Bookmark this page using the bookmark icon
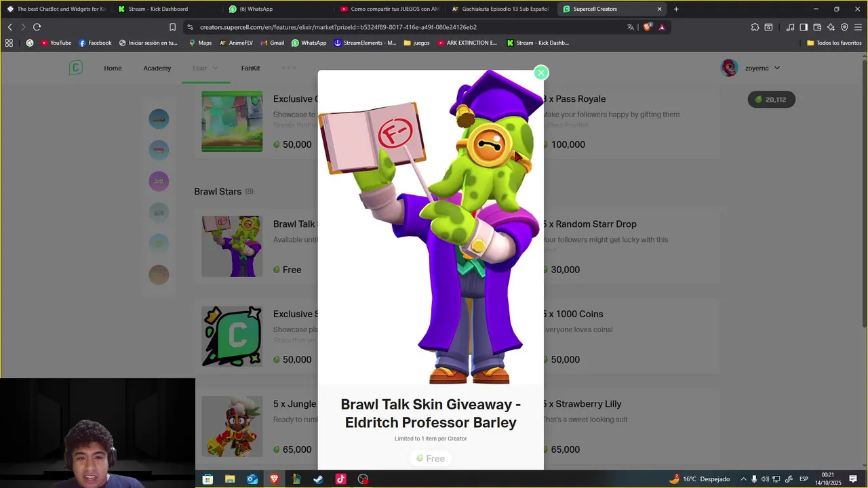 (172, 27)
